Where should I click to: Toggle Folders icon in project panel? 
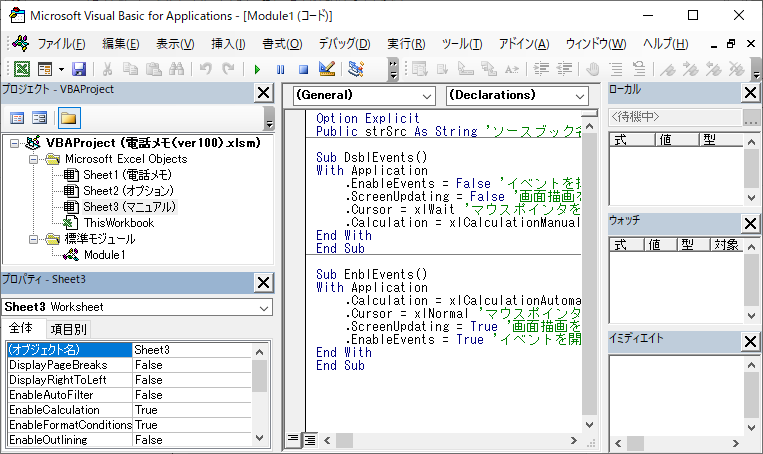[x=69, y=118]
